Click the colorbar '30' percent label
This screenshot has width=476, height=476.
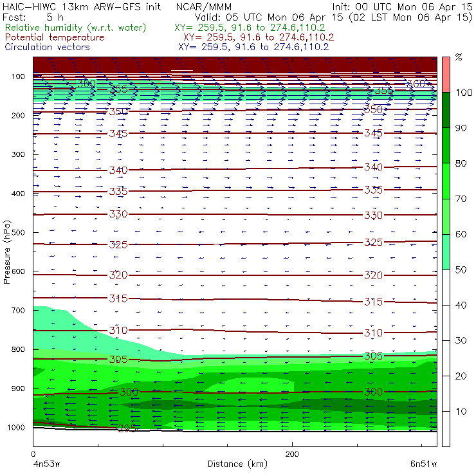click(461, 341)
